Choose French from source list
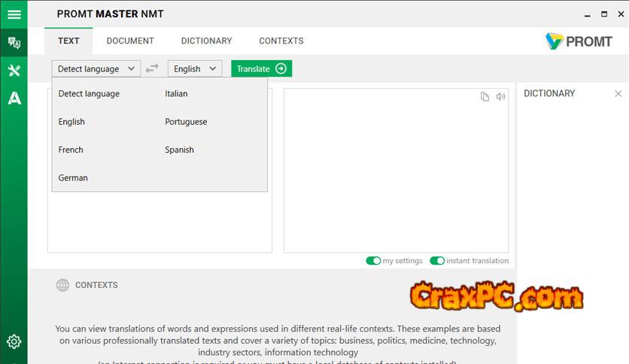Viewport: 629px width, 364px height. pyautogui.click(x=71, y=150)
